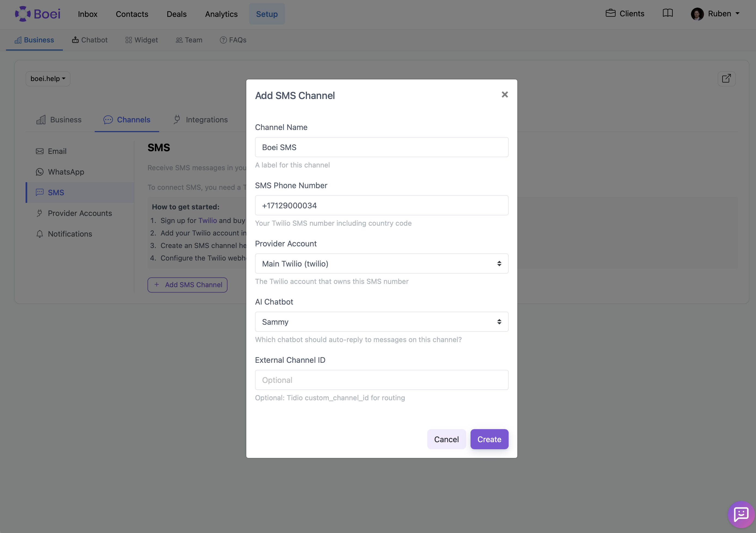Click the SMS chat icon in sidebar
756x533 pixels.
tap(39, 193)
